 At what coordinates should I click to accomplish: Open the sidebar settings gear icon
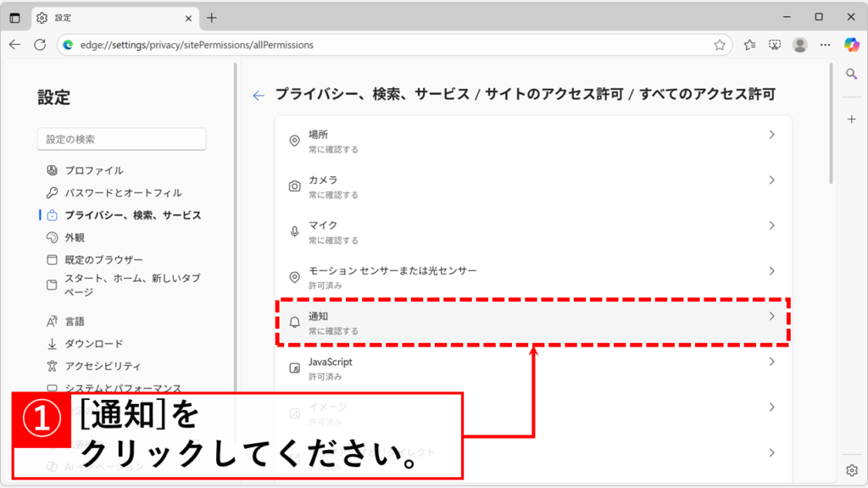(x=851, y=470)
